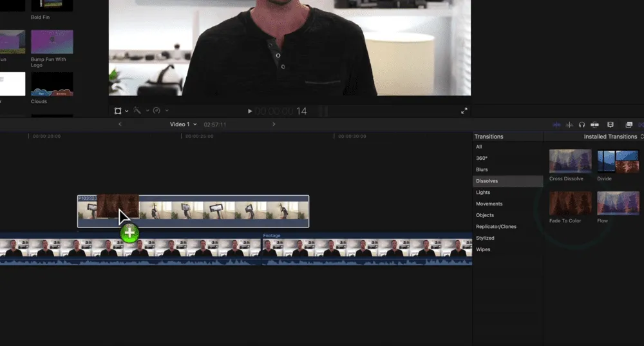Choose the Cross Dissolve transition thumbnail
This screenshot has height=346, width=644.
570,161
